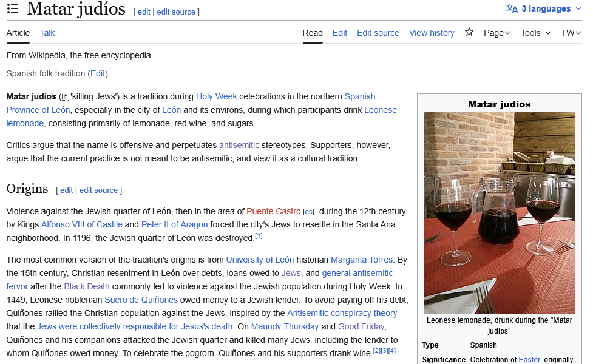This screenshot has width=593, height=364.
Task: Open the Good Friday link
Action: (x=361, y=326)
